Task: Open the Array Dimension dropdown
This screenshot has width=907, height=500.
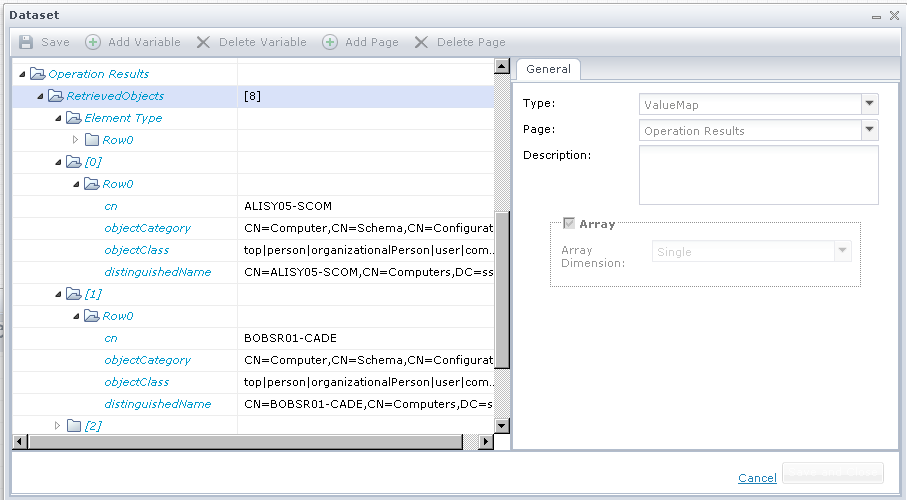Action: pos(842,251)
